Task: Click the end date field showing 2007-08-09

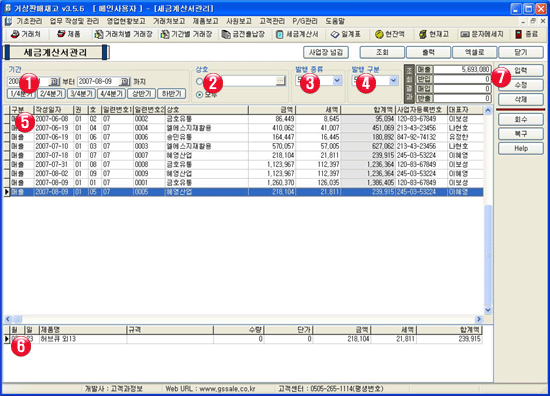Action: pos(98,82)
